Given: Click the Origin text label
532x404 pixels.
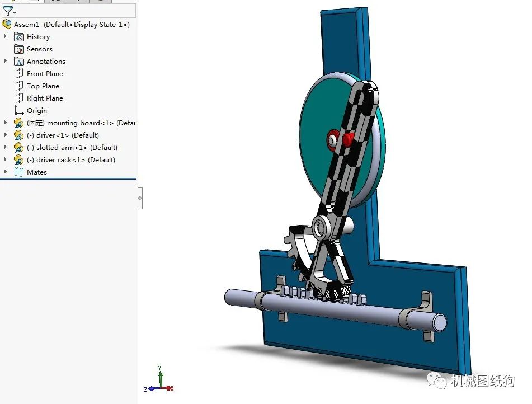Looking at the screenshot, I should click(x=37, y=111).
